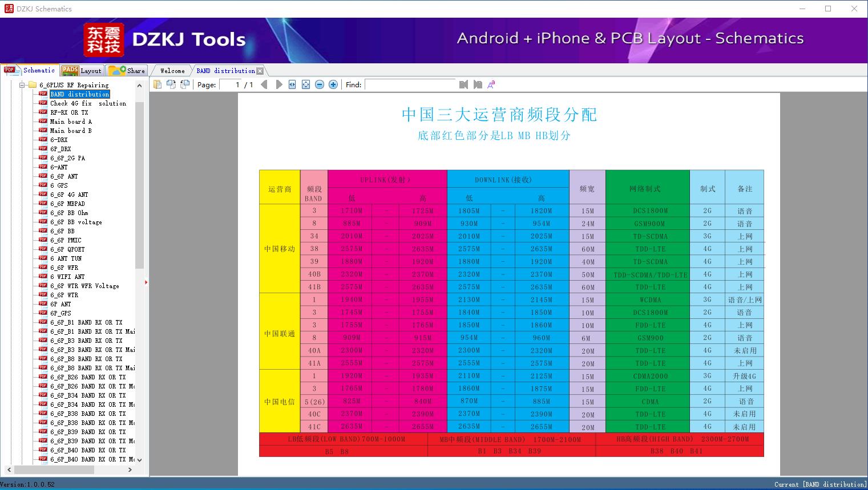
Task: Click the zoom in plus icon
Action: coord(333,84)
